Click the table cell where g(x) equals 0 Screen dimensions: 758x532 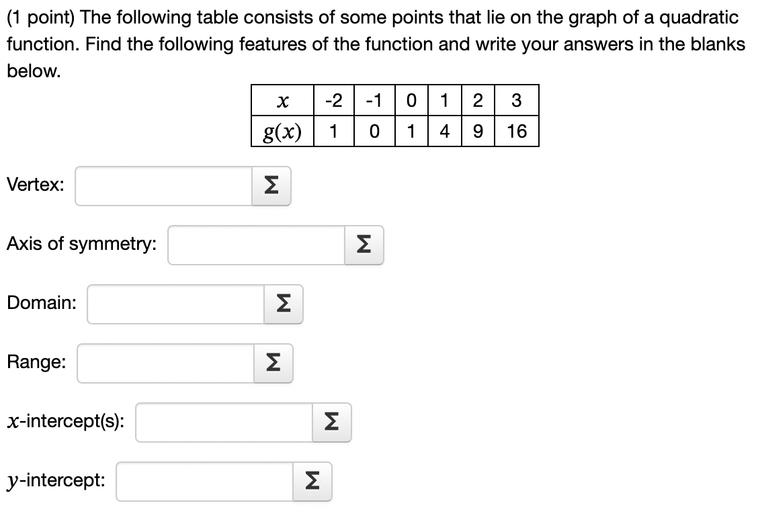[x=374, y=130]
